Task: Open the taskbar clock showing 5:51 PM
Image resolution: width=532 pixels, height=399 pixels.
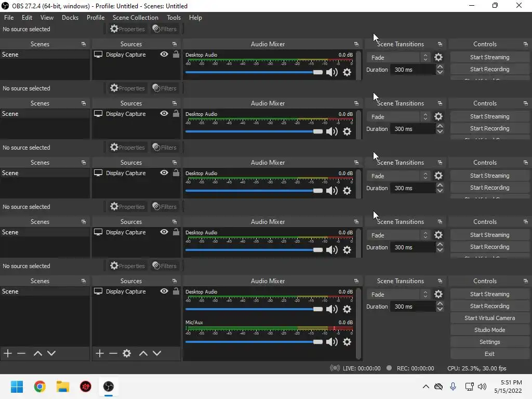Action: pos(508,387)
